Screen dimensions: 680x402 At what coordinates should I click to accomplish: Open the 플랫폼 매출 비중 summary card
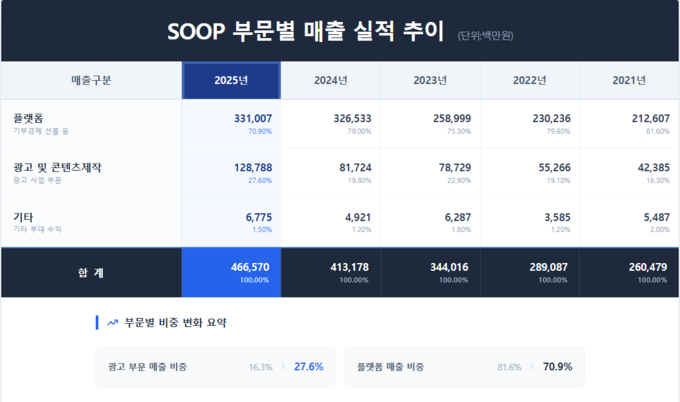pos(464,367)
